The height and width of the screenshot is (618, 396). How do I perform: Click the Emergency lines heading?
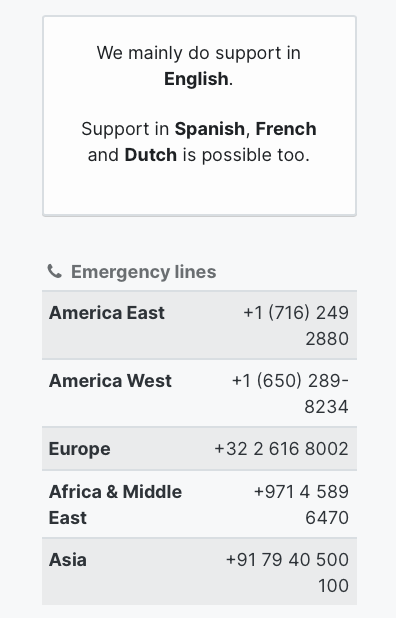coord(143,272)
